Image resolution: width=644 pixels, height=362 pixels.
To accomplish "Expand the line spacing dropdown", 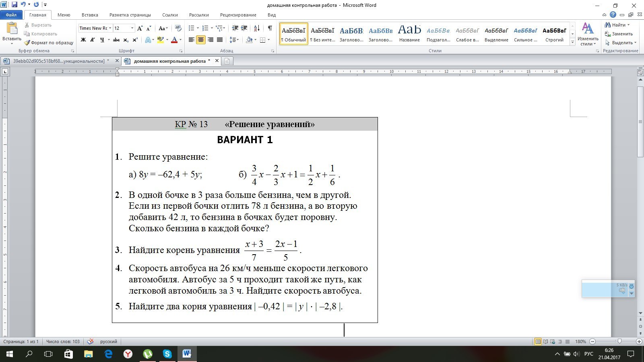I will click(x=238, y=40).
